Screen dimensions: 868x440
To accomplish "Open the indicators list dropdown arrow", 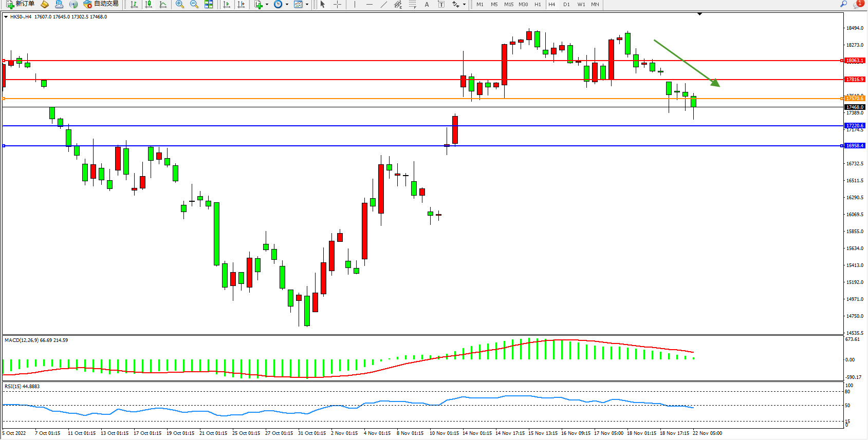I will coord(267,5).
